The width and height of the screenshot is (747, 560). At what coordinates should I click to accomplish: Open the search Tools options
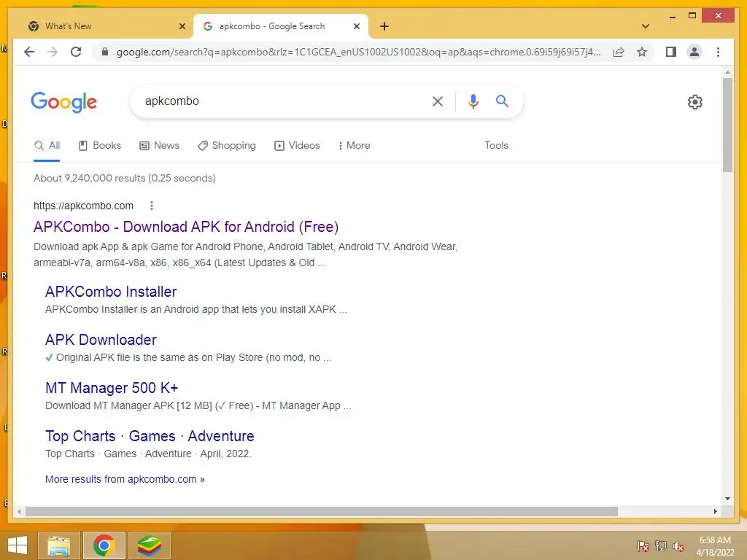tap(496, 146)
